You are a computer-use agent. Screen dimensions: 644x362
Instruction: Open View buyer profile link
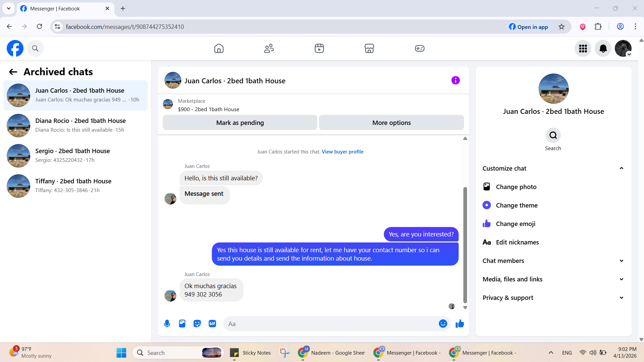342,152
